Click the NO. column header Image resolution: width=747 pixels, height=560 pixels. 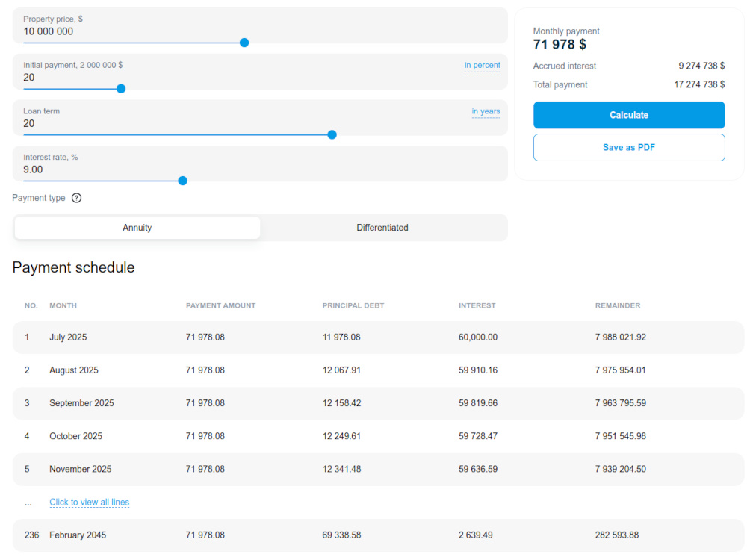pyautogui.click(x=31, y=305)
